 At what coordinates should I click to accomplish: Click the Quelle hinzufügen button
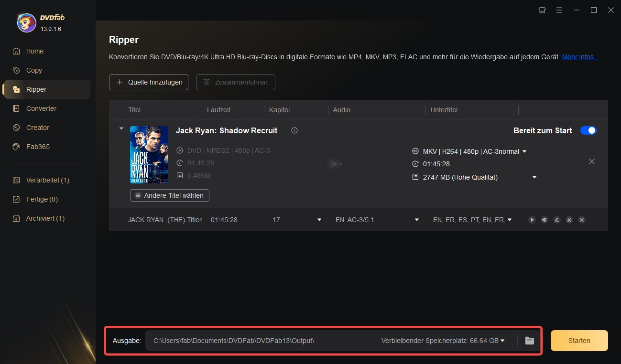click(x=149, y=82)
